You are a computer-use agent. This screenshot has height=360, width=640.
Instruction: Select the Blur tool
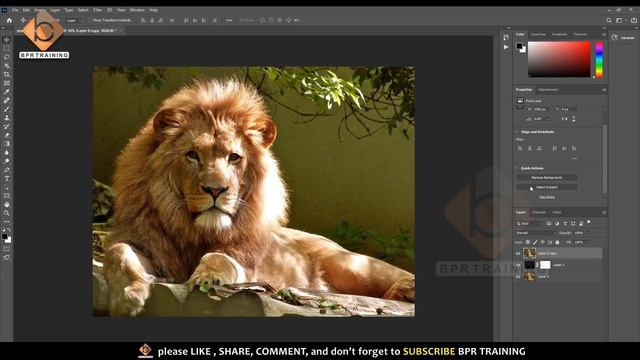click(7, 152)
